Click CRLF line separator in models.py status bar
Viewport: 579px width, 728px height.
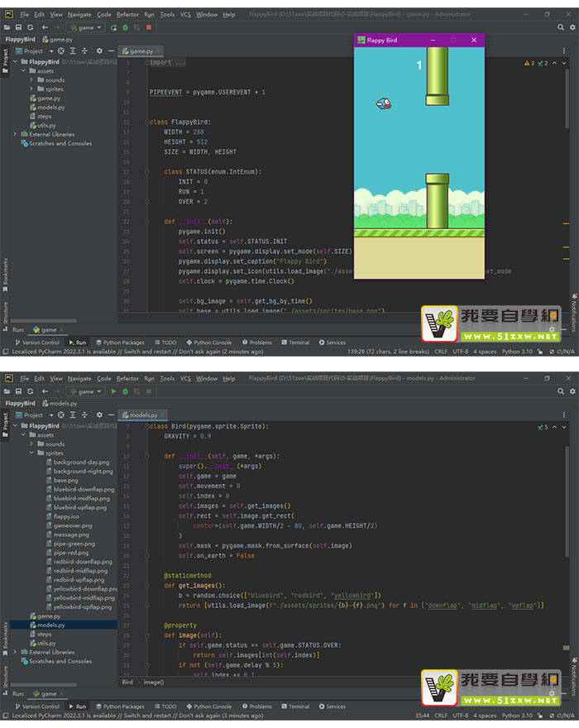click(441, 716)
